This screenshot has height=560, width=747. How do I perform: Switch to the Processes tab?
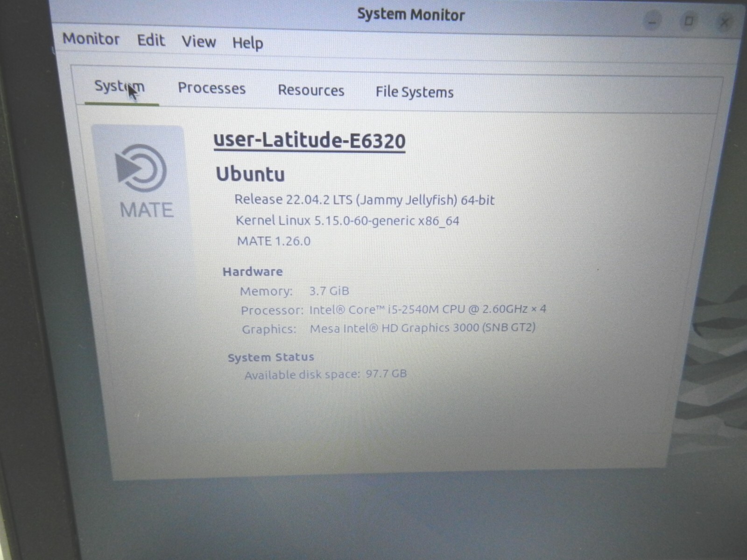pyautogui.click(x=211, y=88)
